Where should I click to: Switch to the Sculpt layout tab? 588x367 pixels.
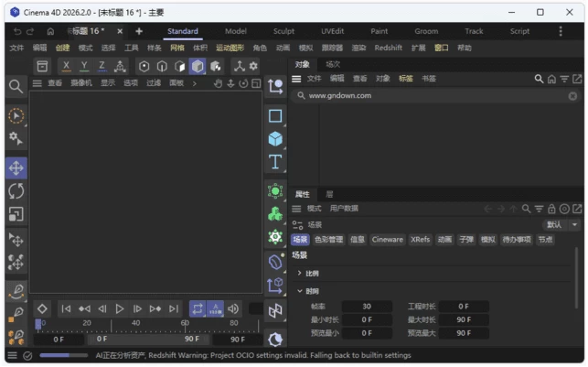click(283, 31)
